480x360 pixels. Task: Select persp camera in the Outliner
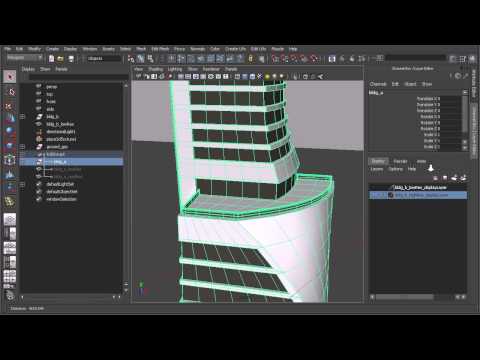[52, 87]
